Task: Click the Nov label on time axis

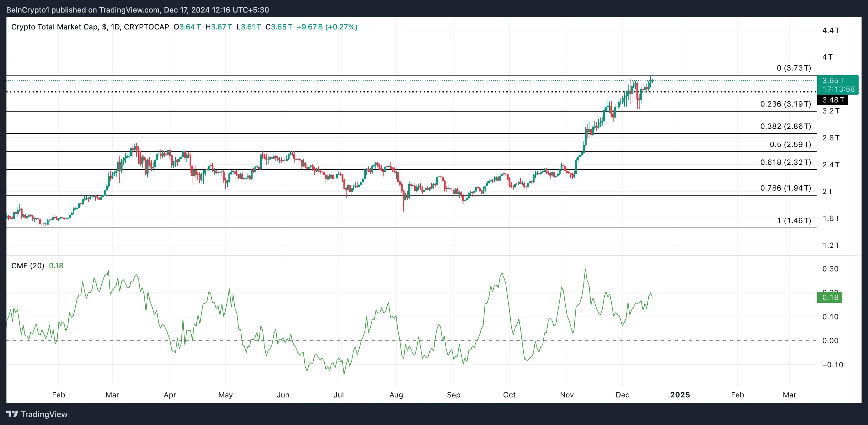Action: pos(567,395)
